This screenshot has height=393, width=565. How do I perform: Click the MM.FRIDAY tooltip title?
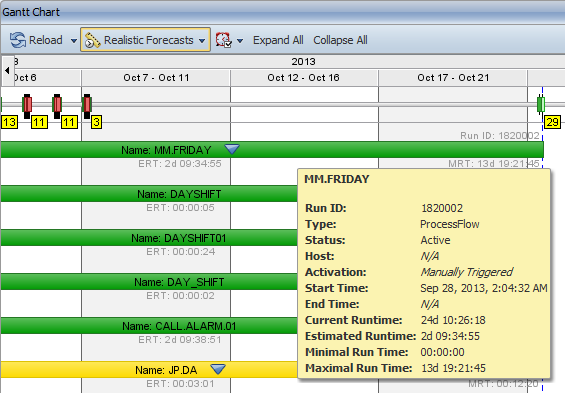pos(337,179)
